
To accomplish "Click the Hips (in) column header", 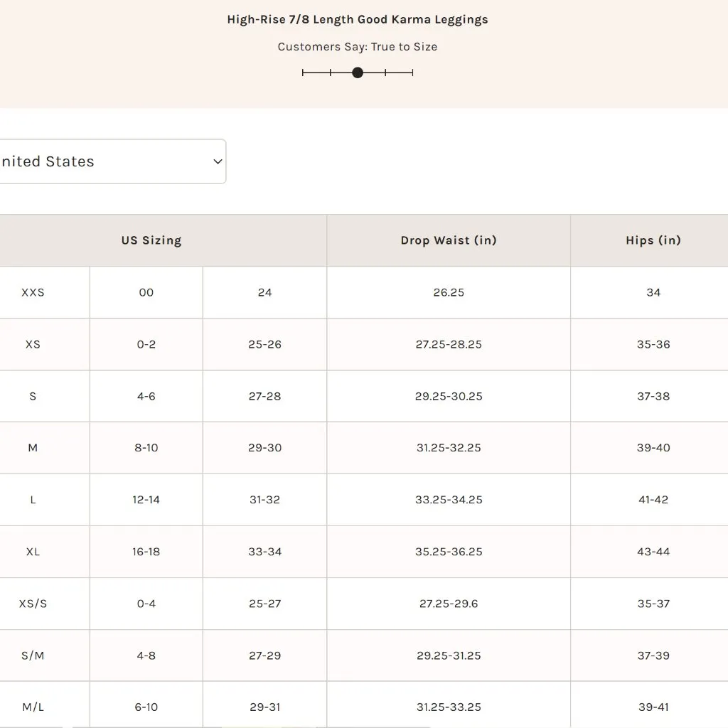I will point(653,240).
